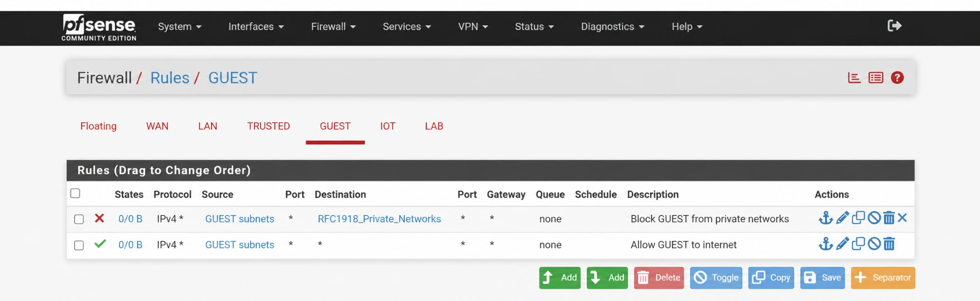Image resolution: width=980 pixels, height=301 pixels.
Task: Add rule to top with up-arrow Add
Action: coord(560,277)
